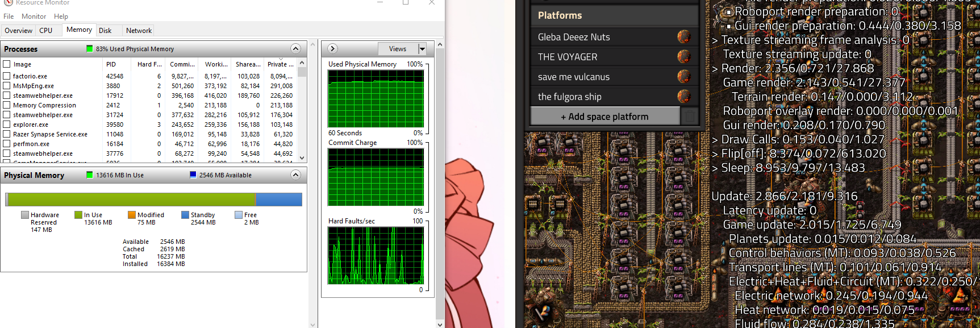Screen dimensions: 980x328
Task: Click the planet icon beside THE VOYAGER
Action: tap(684, 57)
